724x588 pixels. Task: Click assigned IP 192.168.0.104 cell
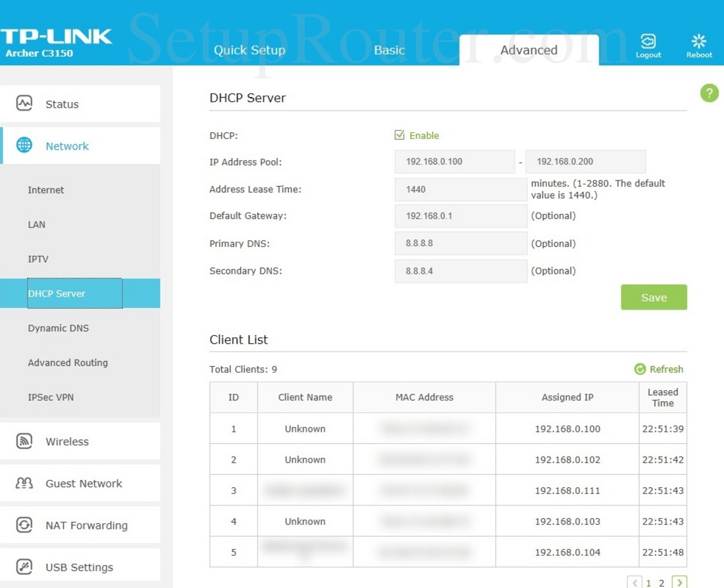567,552
